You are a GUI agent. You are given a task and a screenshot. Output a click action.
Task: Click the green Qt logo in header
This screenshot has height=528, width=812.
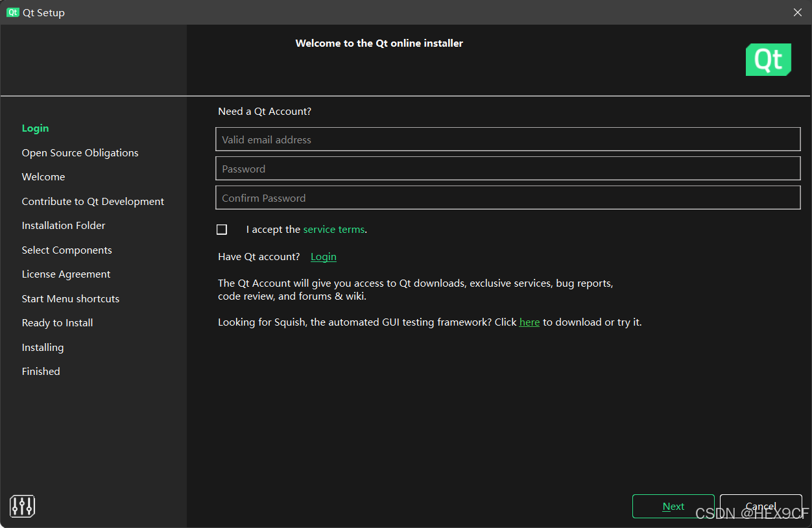[x=769, y=60]
